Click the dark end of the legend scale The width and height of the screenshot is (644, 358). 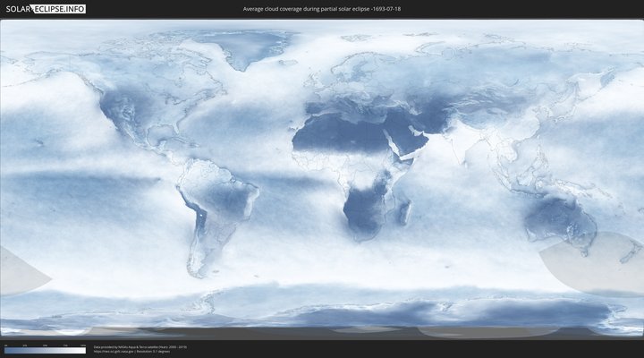pyautogui.click(x=7, y=351)
